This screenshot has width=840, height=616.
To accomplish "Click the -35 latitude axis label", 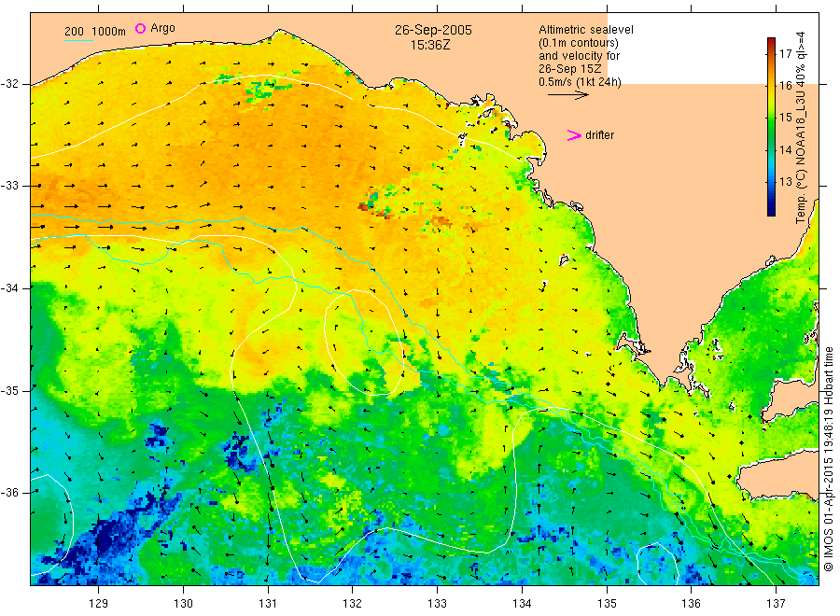I will (9, 390).
